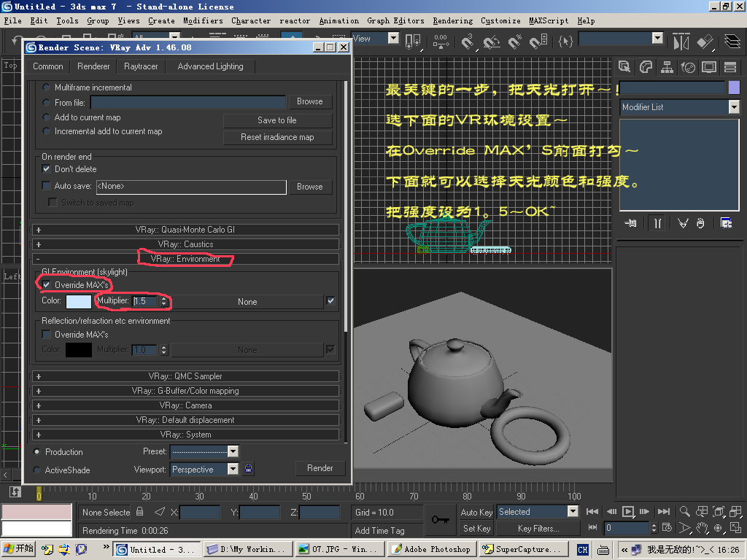Viewport: 747px width, 560px height.
Task: Enable the Auto save checkbox
Action: tap(46, 186)
